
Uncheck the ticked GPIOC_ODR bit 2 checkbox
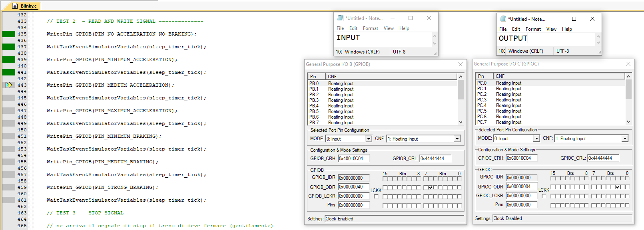tap(618, 187)
